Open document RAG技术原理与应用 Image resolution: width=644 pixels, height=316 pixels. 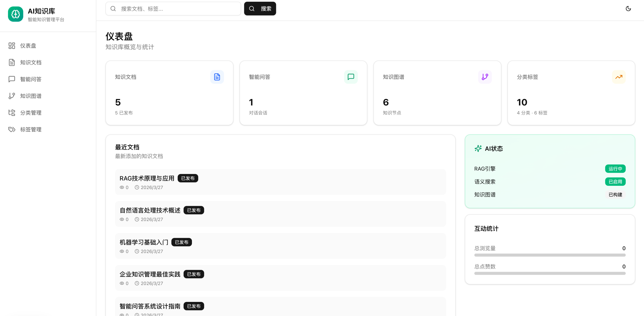(x=147, y=178)
